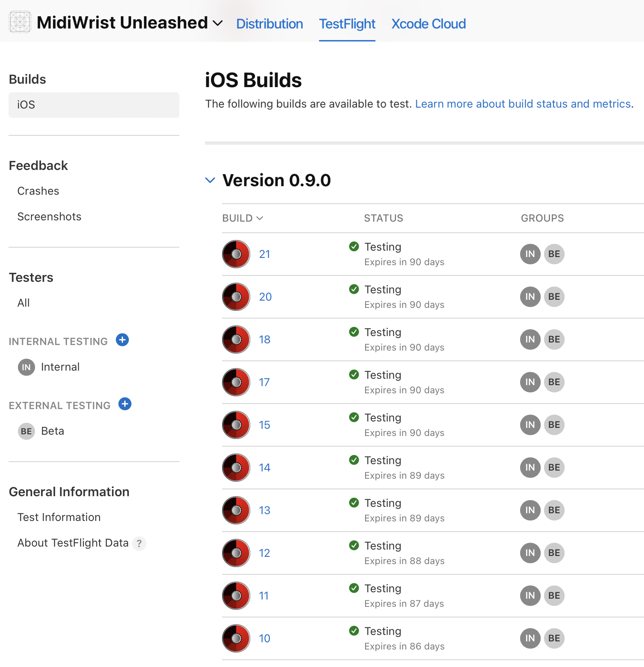Open build number 15
Screen dimensions: 644x667
(x=265, y=425)
